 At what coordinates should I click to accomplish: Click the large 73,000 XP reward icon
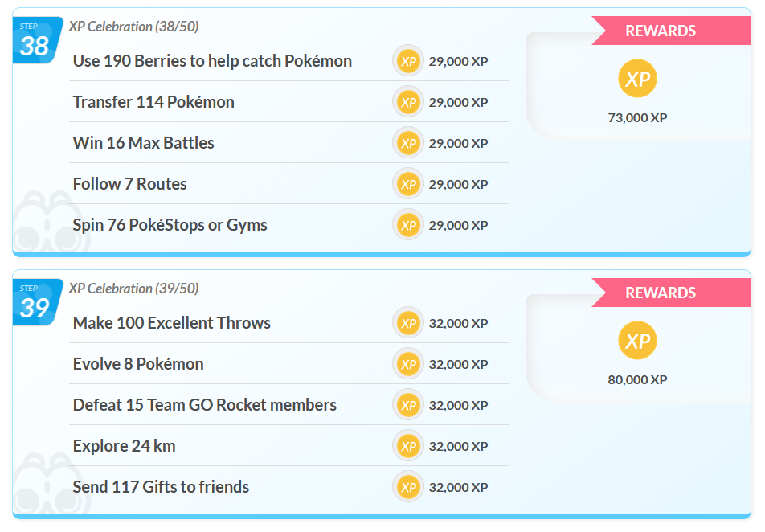(637, 79)
